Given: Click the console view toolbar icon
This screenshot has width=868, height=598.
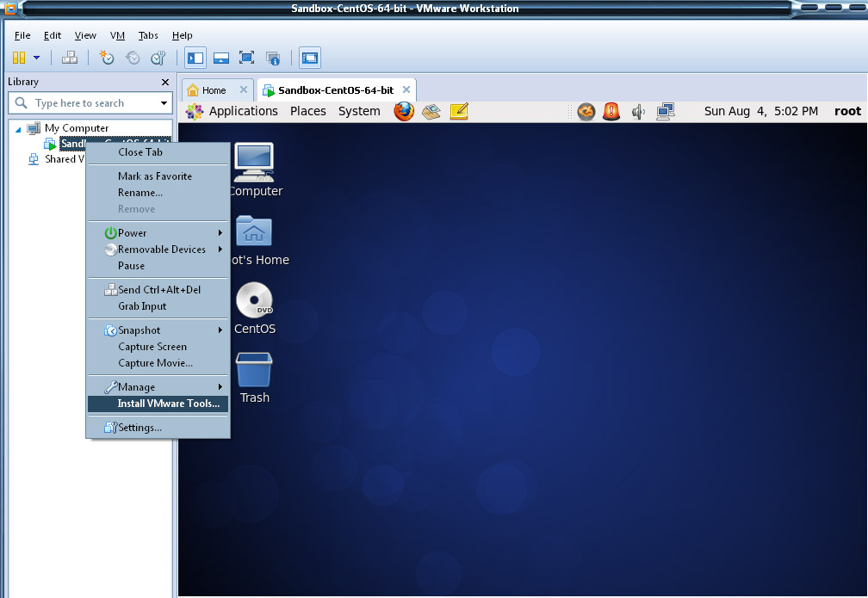Looking at the screenshot, I should tap(310, 58).
